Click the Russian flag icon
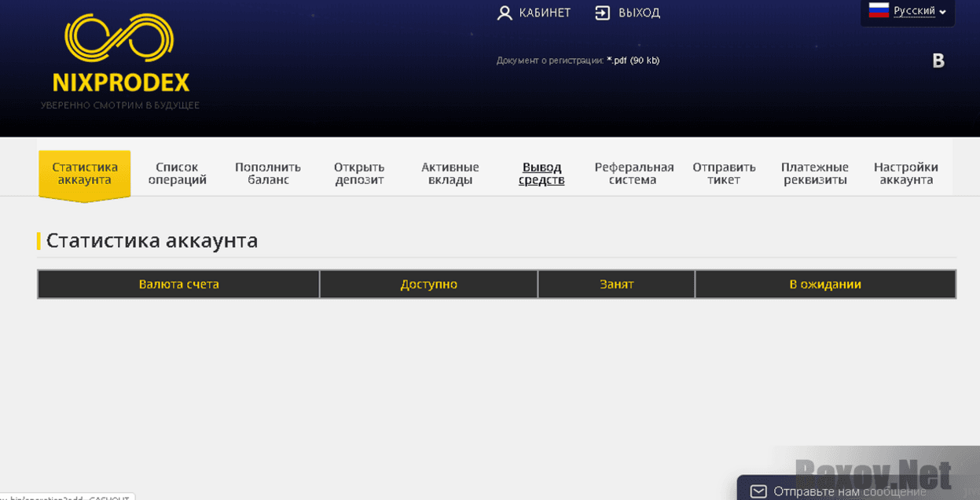980x500 pixels. pyautogui.click(x=879, y=11)
